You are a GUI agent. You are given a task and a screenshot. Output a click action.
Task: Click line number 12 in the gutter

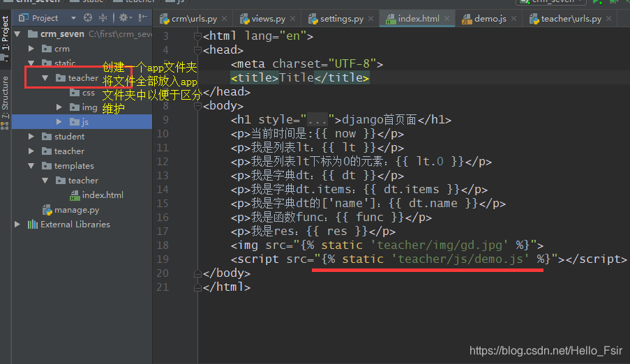163,162
